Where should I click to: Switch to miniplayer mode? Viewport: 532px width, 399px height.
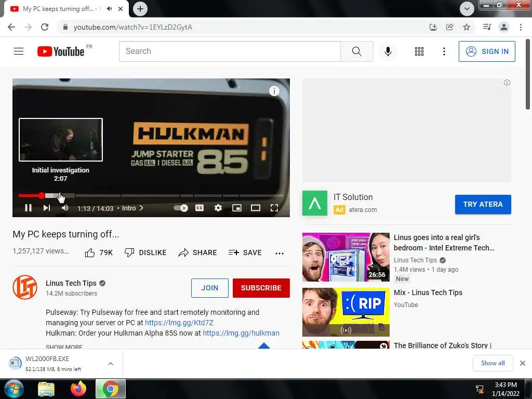(x=237, y=208)
